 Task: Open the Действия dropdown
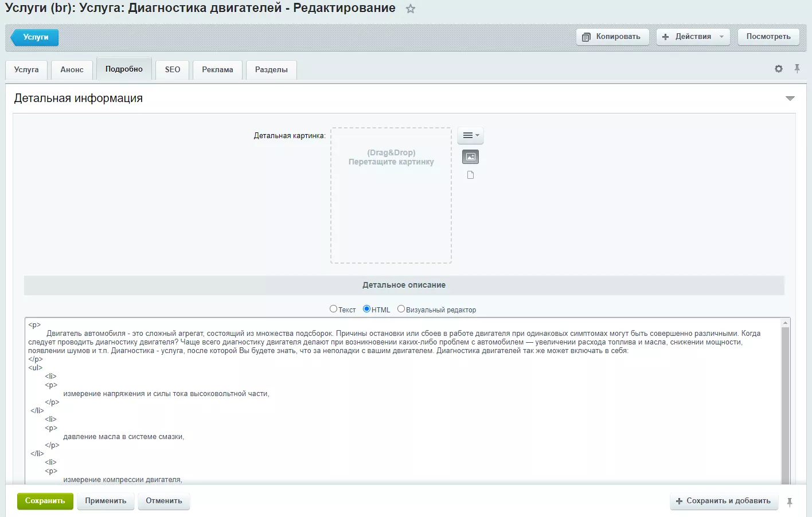693,37
